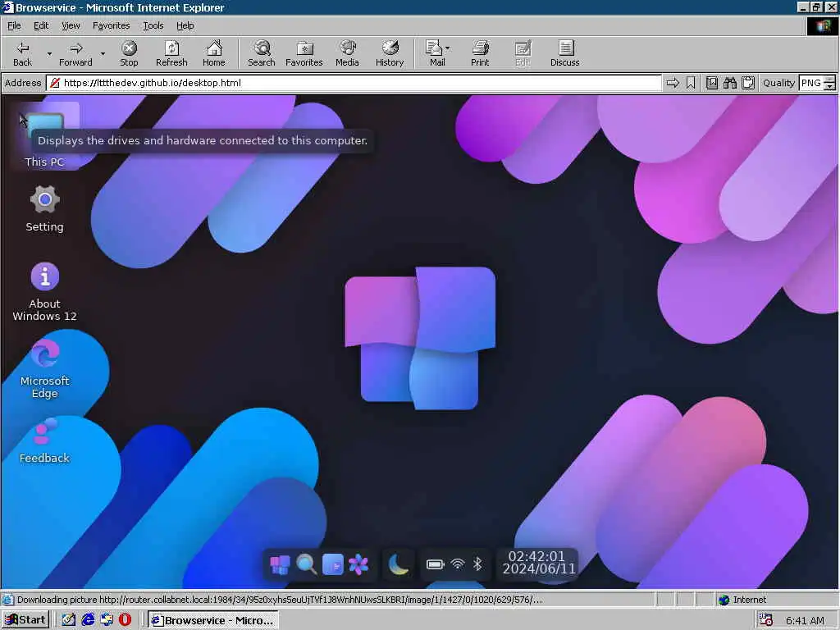Open the Back history dropdown arrow
This screenshot has width=840, height=630.
coord(49,53)
